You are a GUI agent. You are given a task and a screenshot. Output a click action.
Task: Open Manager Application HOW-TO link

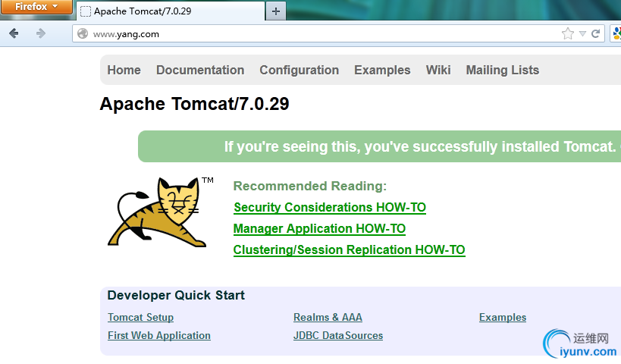coord(319,229)
